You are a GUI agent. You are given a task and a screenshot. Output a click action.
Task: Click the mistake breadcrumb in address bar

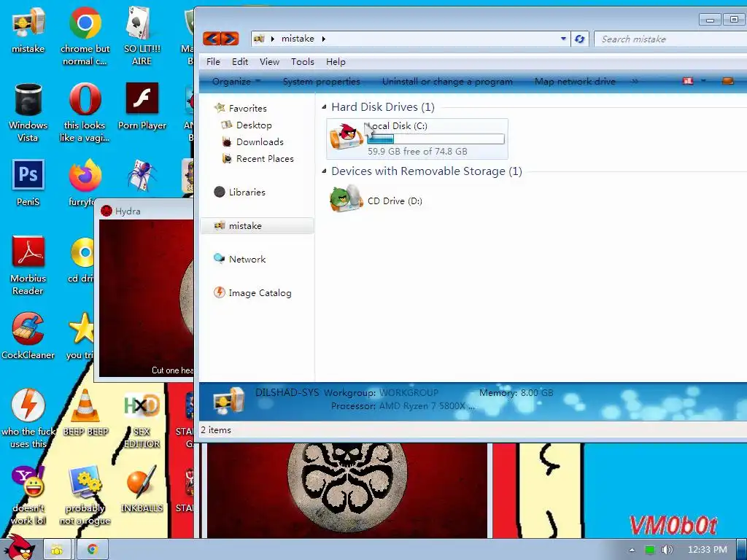[298, 39]
